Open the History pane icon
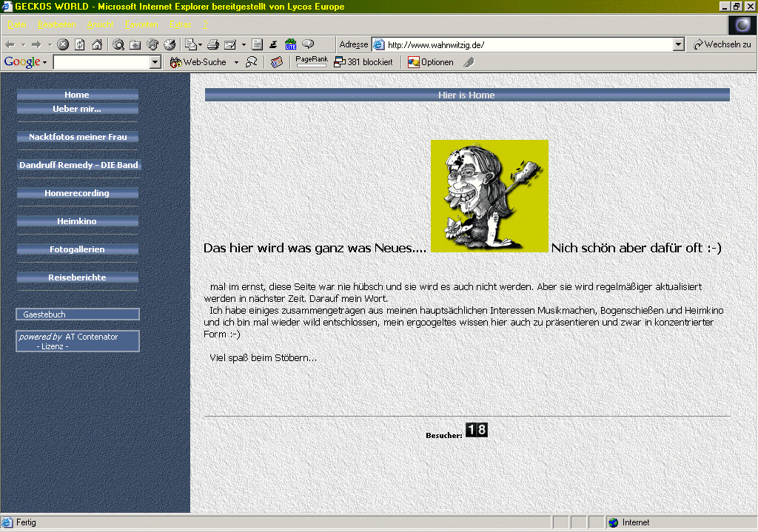Screen dimensions: 758x532 170,45
